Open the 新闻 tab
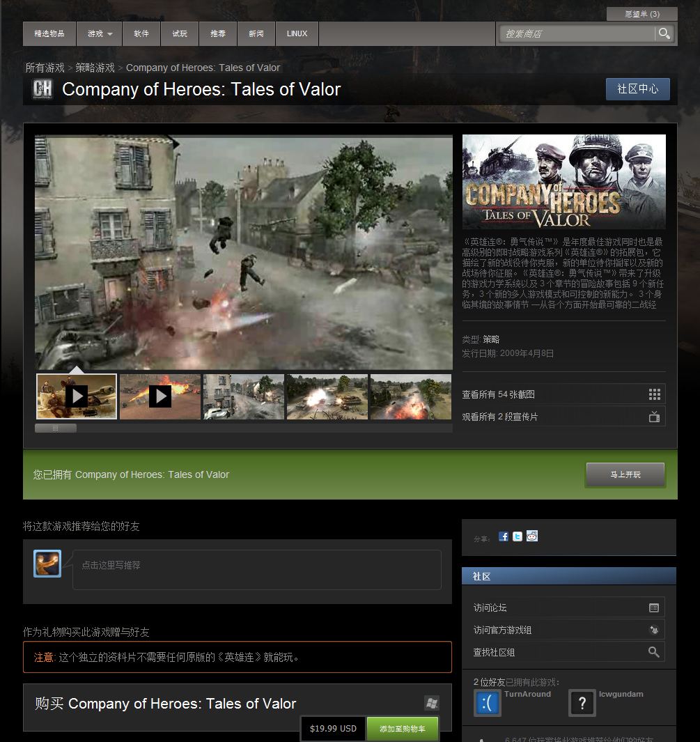 256,33
